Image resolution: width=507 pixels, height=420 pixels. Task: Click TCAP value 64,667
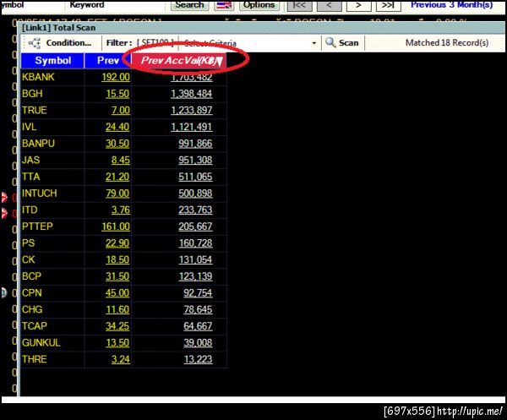(x=198, y=326)
